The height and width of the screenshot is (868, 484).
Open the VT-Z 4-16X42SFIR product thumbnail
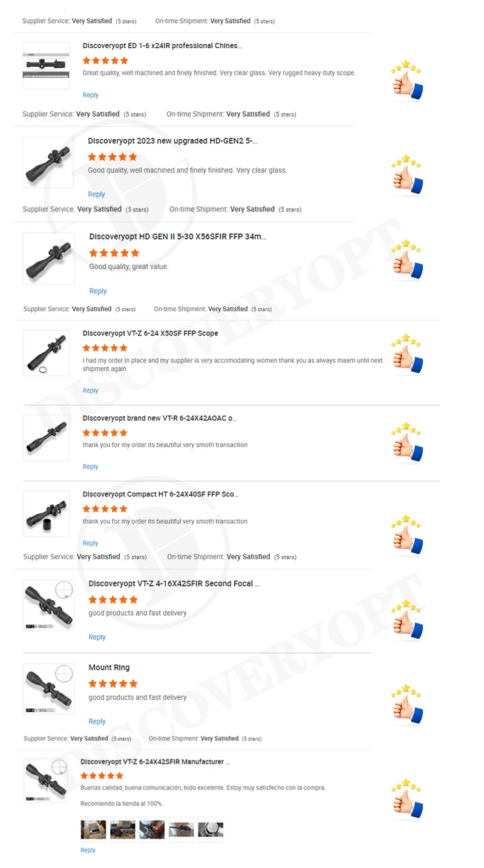click(x=48, y=605)
